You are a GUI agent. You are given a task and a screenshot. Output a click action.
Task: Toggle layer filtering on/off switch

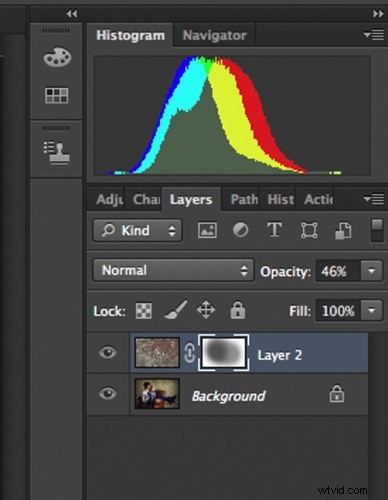[x=377, y=230]
